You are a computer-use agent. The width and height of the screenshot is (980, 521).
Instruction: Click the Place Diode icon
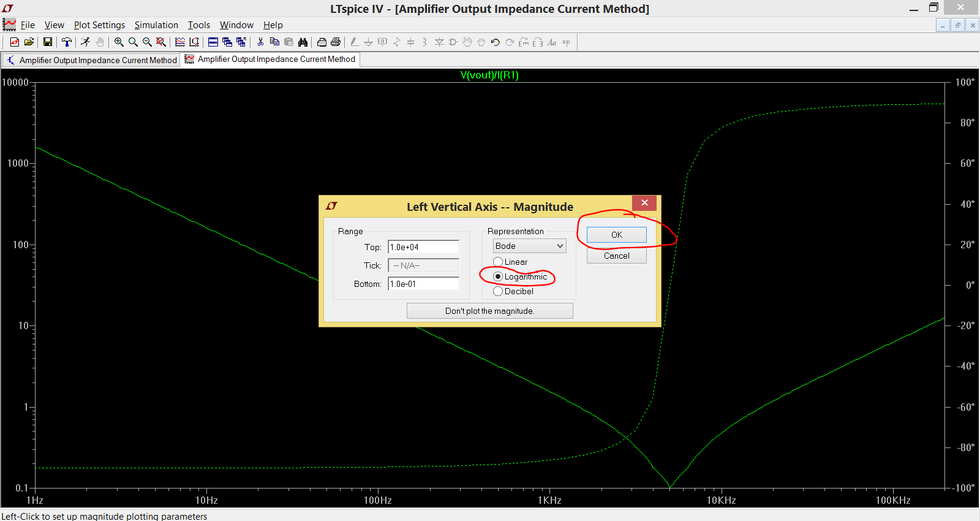click(x=439, y=42)
